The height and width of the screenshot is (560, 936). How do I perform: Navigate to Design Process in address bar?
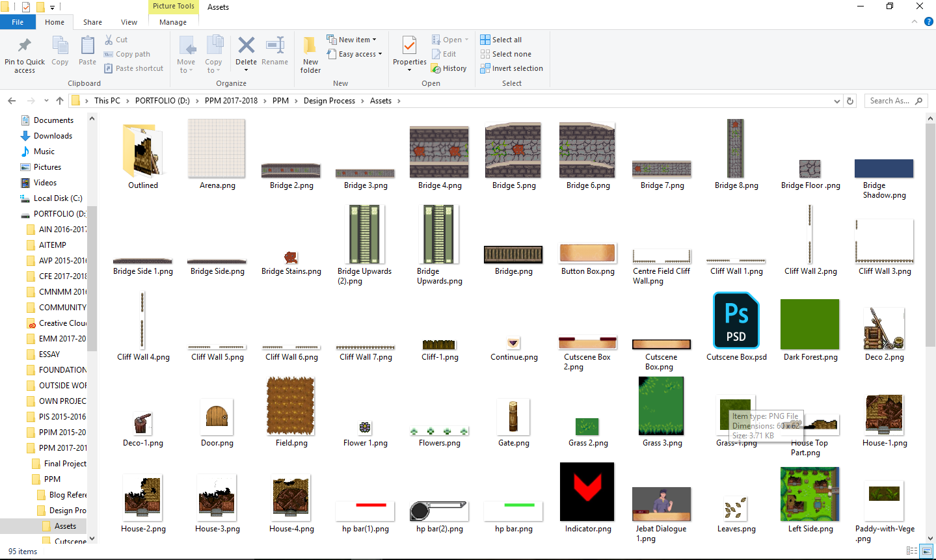[x=329, y=101]
